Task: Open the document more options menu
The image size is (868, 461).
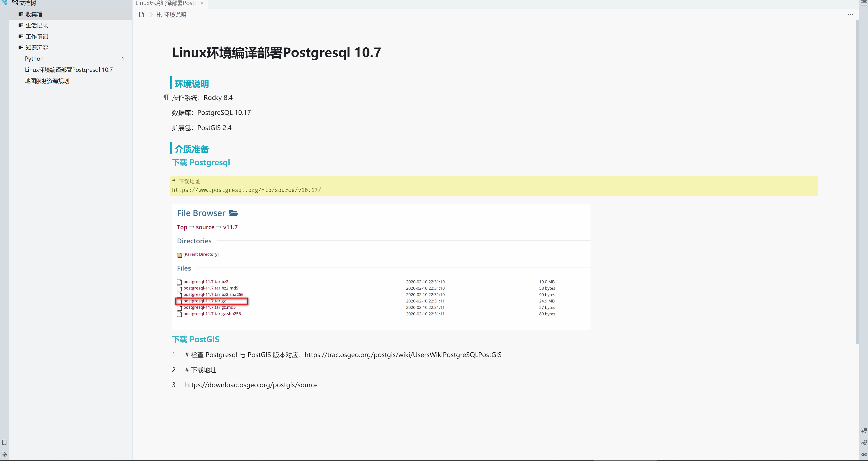Action: (x=850, y=14)
